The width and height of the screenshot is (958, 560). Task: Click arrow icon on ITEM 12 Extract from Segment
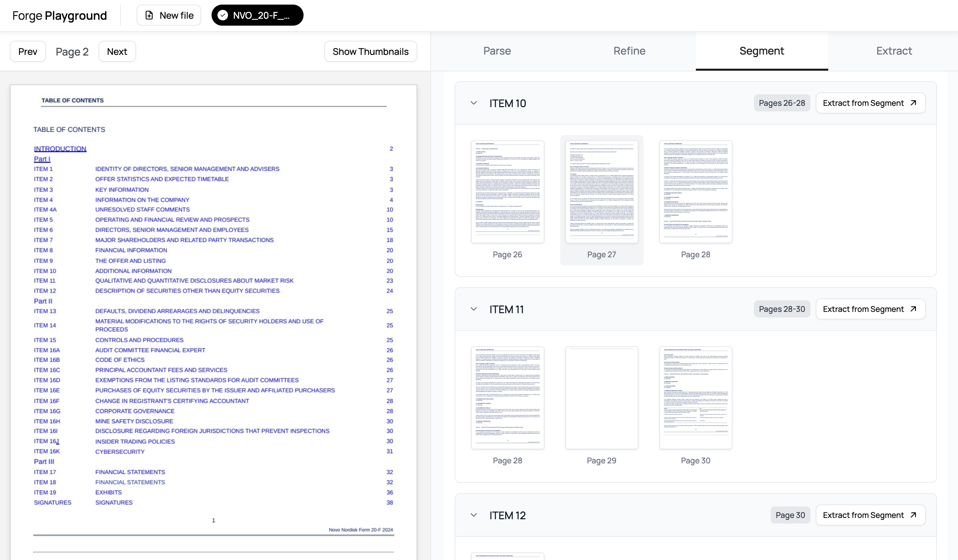[x=913, y=515]
